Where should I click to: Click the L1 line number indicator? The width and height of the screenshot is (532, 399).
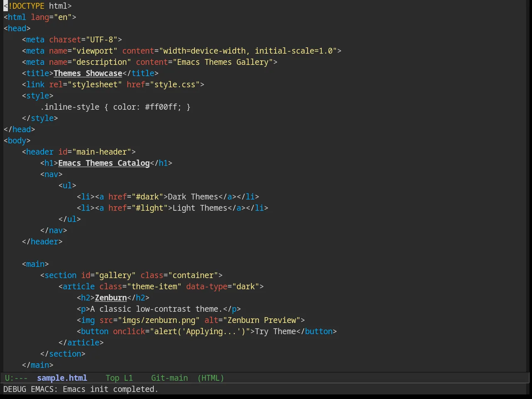click(128, 378)
